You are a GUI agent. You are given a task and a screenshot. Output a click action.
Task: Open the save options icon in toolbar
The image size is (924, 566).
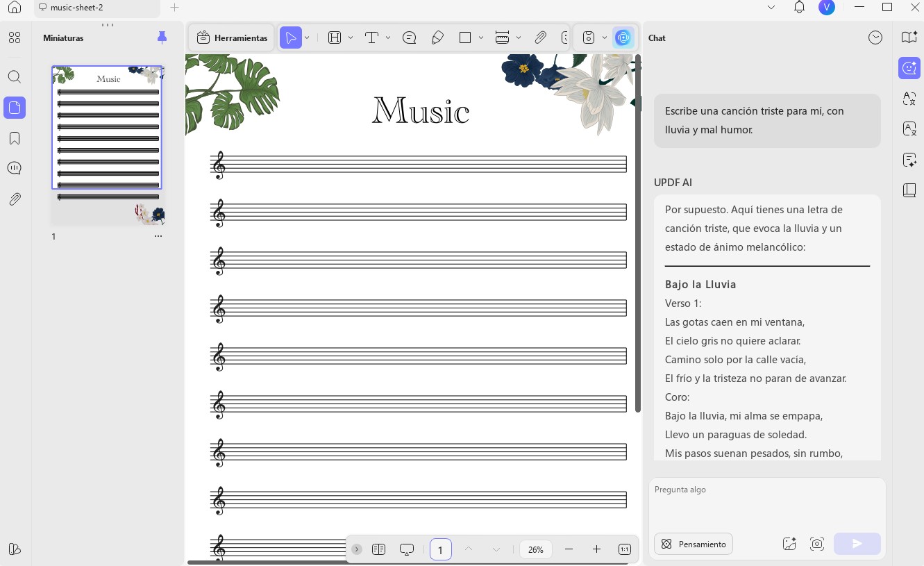coord(589,38)
